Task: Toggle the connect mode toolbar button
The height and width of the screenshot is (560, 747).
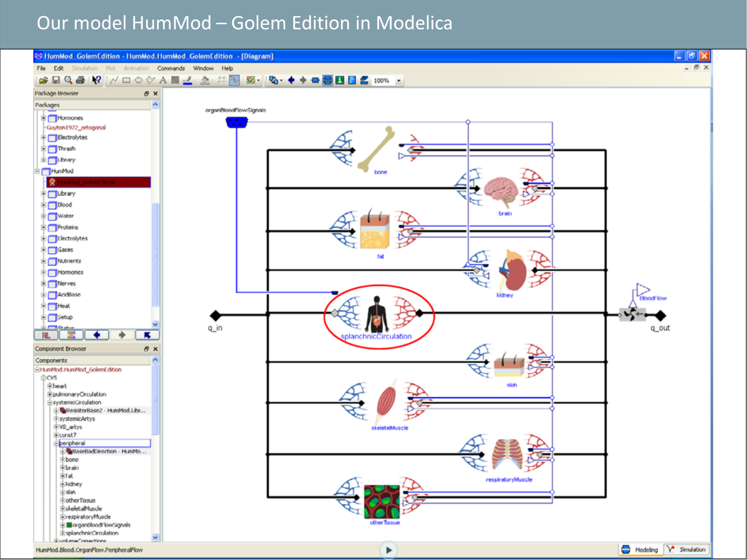Action: click(x=235, y=80)
